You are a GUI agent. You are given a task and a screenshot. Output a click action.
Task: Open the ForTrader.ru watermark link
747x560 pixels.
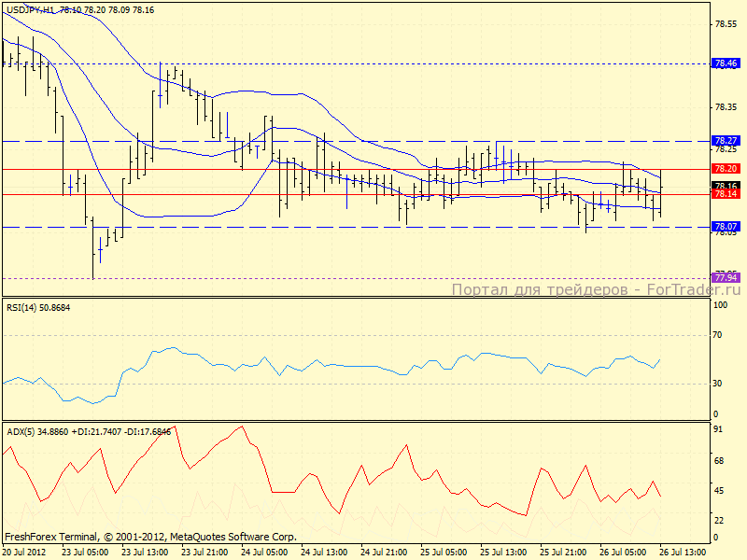click(596, 290)
